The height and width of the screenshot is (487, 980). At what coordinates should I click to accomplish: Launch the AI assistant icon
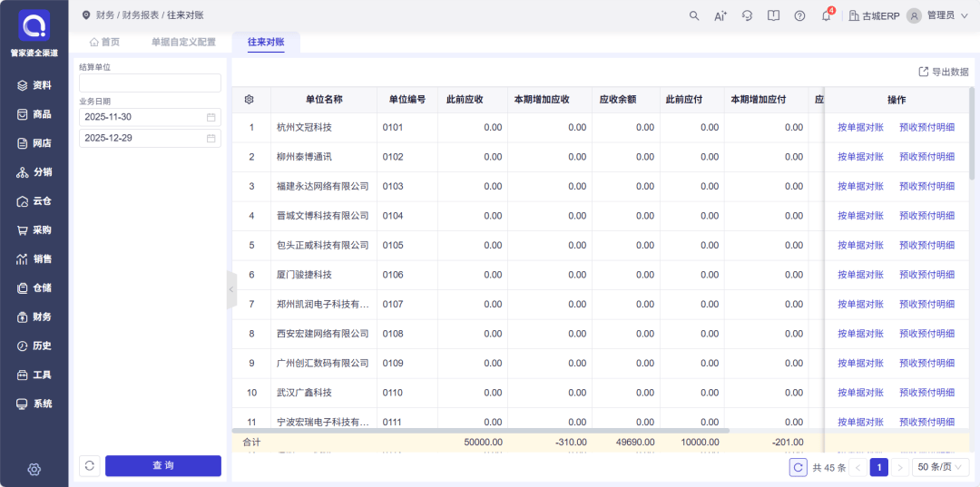(x=720, y=15)
